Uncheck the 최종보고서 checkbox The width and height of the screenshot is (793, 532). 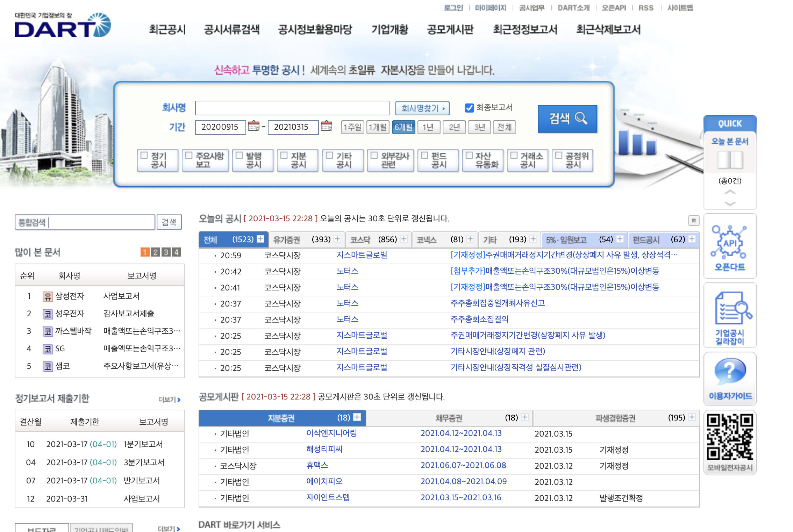469,108
